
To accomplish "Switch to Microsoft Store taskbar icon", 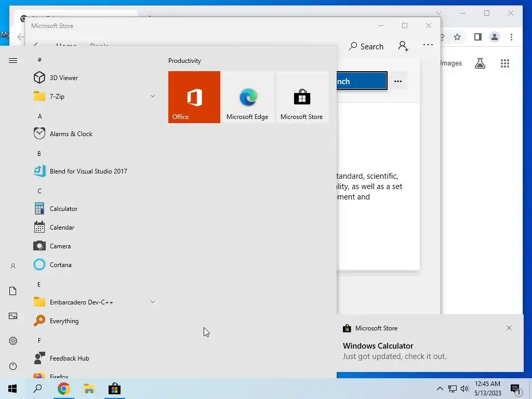I will coord(114,389).
